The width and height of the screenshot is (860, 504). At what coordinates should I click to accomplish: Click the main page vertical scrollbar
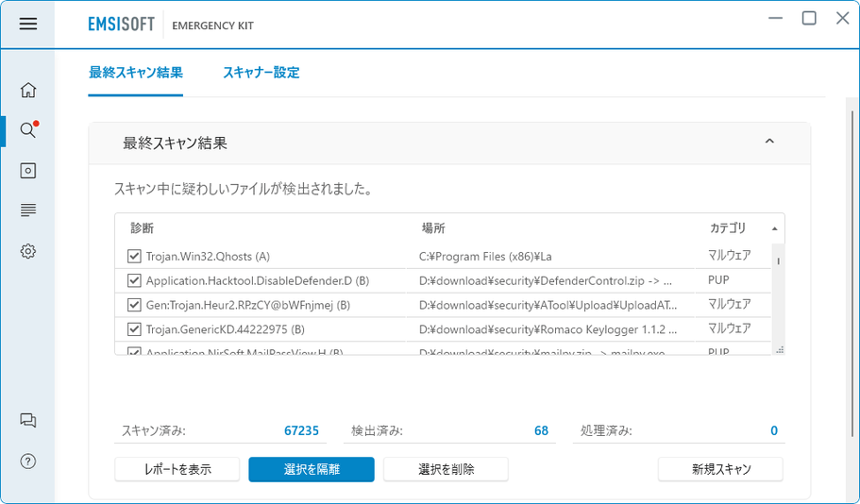click(852, 275)
